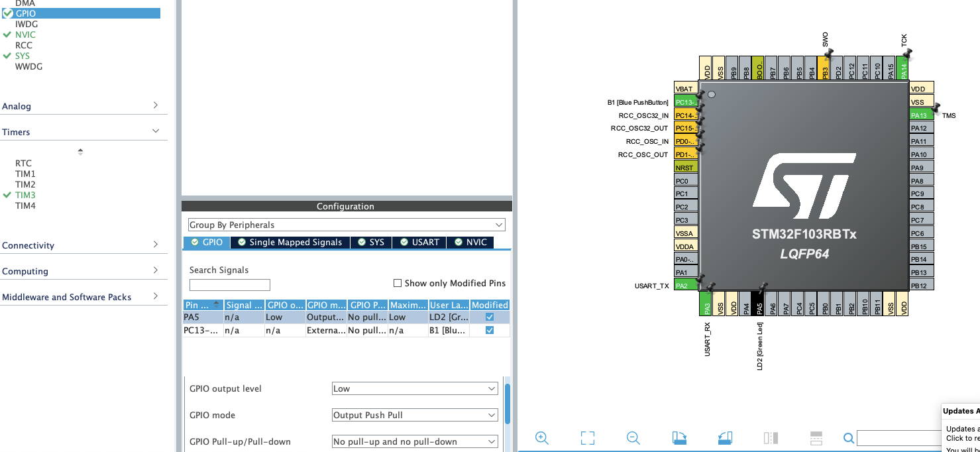The image size is (980, 452).
Task: Switch to the USART configuration tab
Action: [419, 243]
